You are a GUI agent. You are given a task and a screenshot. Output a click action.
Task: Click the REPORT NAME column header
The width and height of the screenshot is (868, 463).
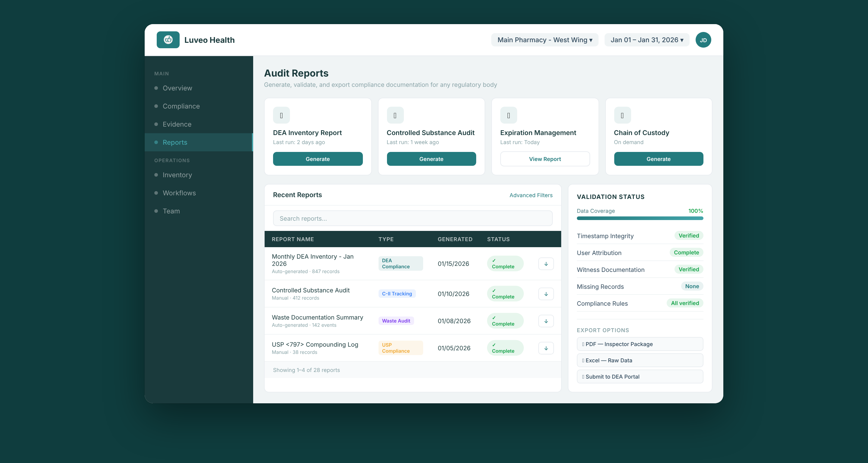[293, 239]
